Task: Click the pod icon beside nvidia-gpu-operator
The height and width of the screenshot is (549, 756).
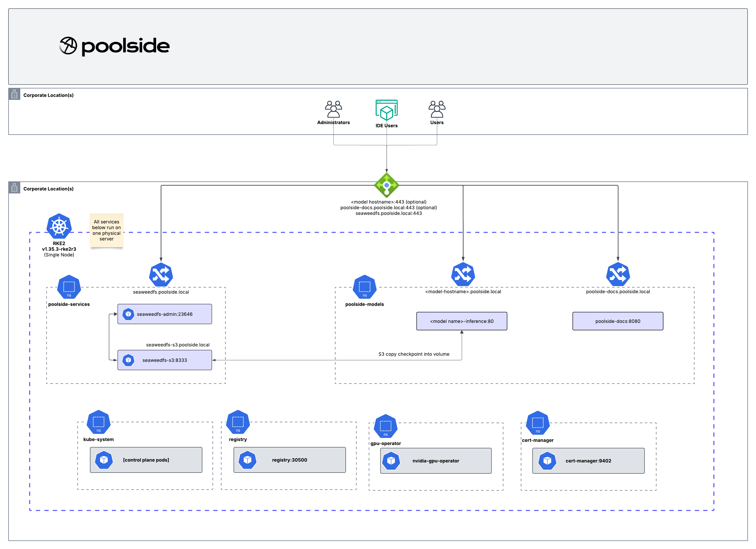Action: 391,461
